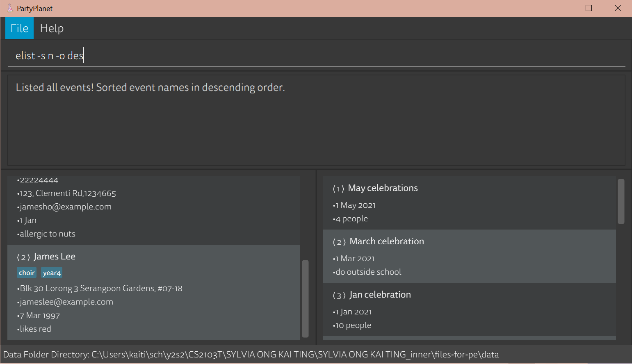Screen dimensions: 632x364
Task: Click the Data Folder Directory status bar path
Action: (x=251, y=355)
